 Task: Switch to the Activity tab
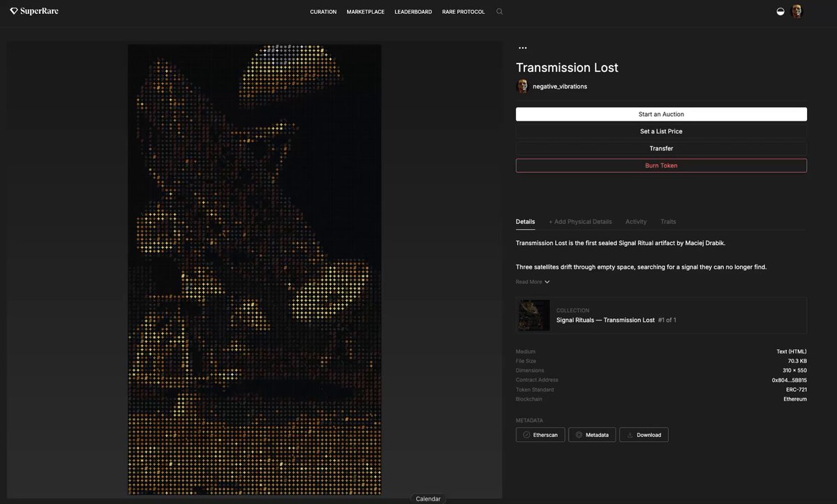click(636, 221)
